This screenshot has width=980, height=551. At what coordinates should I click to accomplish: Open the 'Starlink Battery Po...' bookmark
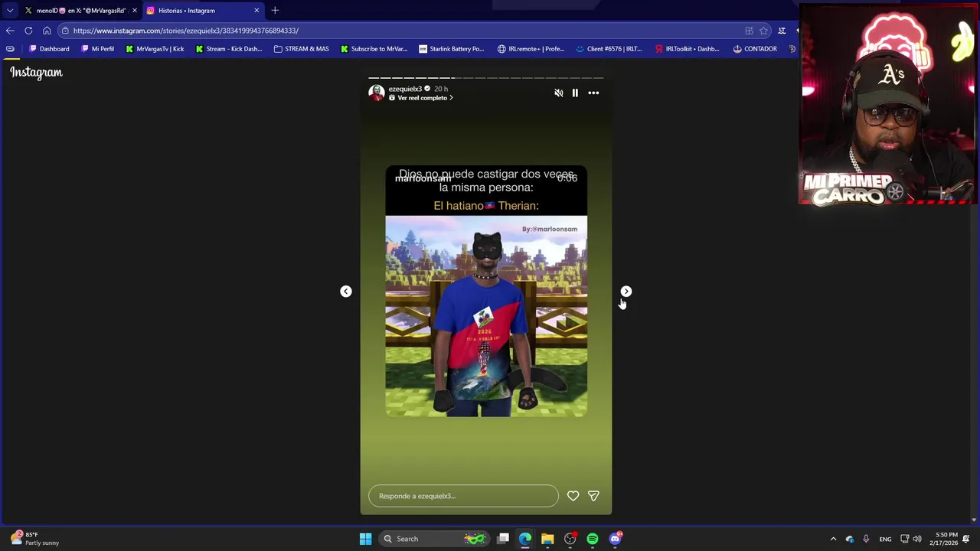point(452,49)
